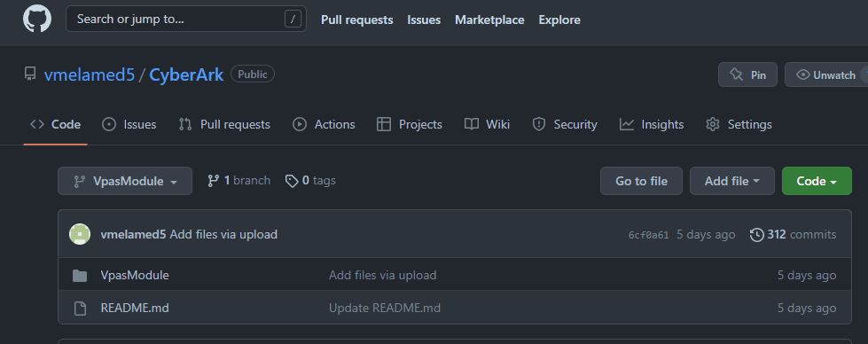Click the slash shortcut key icon
The height and width of the screenshot is (344, 868).
point(293,19)
